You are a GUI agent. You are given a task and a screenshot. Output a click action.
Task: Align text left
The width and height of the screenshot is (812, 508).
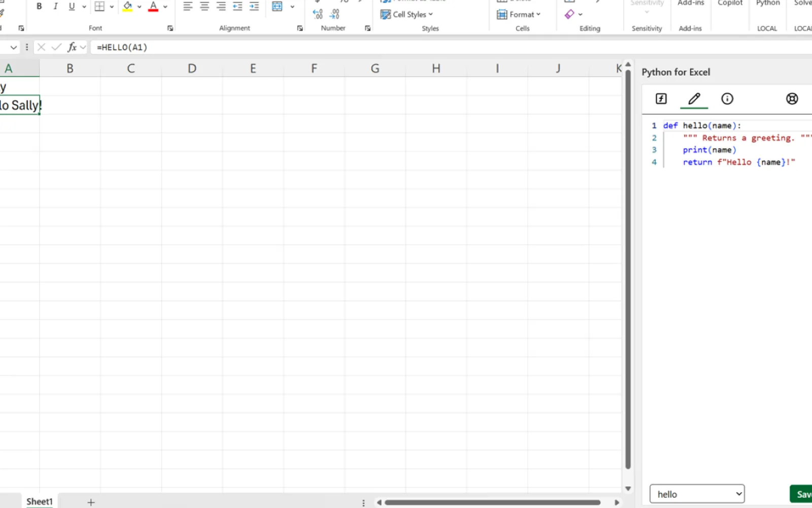coord(188,7)
